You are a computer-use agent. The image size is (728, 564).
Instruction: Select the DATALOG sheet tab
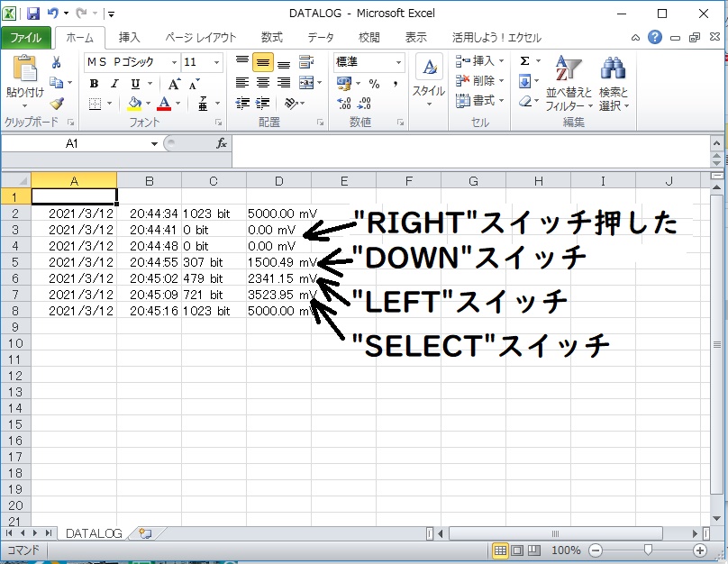[93, 533]
